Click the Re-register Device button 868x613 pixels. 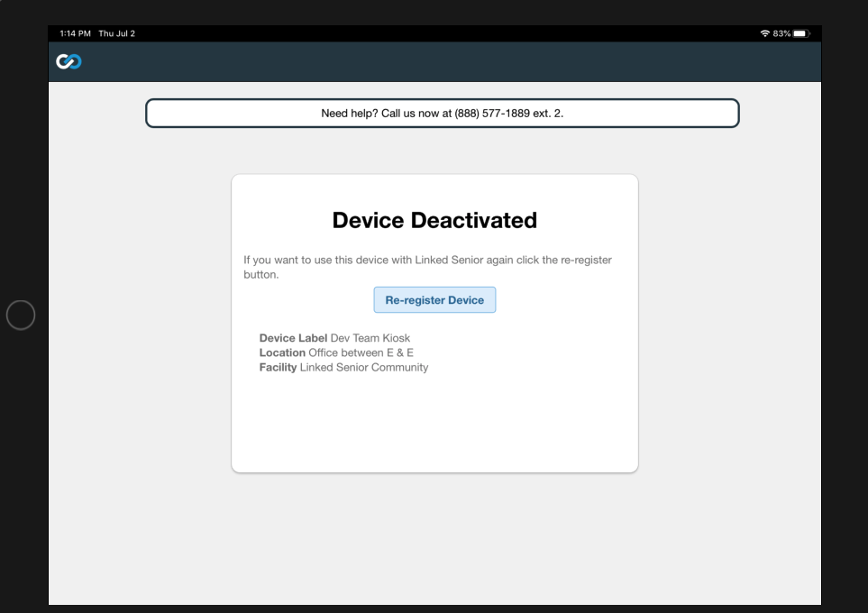[434, 300]
